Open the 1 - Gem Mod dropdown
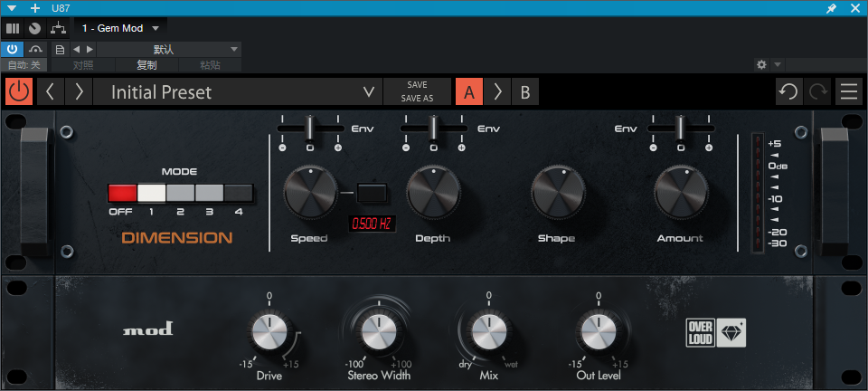 pyautogui.click(x=120, y=28)
